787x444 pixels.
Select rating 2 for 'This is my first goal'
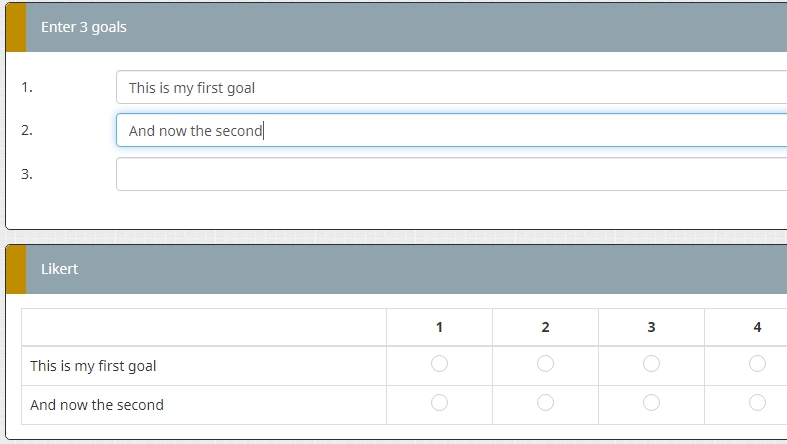pos(545,364)
